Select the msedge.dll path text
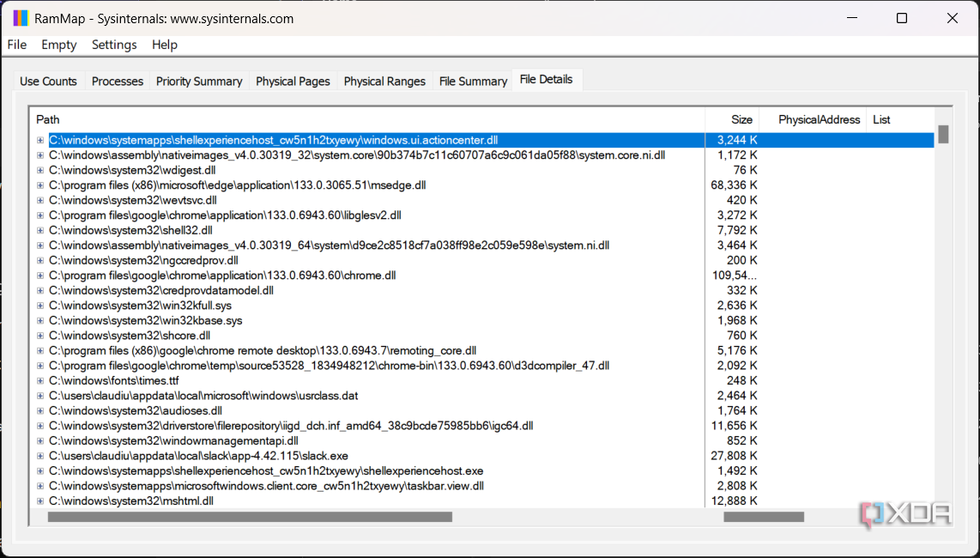 point(238,185)
